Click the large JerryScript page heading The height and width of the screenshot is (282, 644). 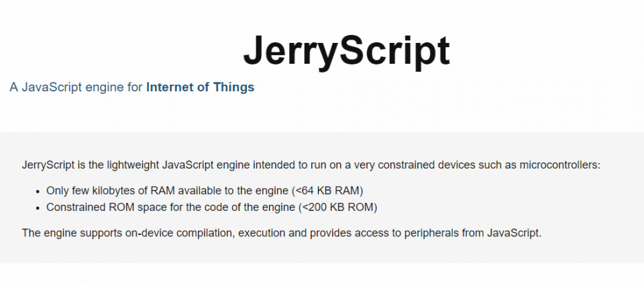(x=347, y=52)
